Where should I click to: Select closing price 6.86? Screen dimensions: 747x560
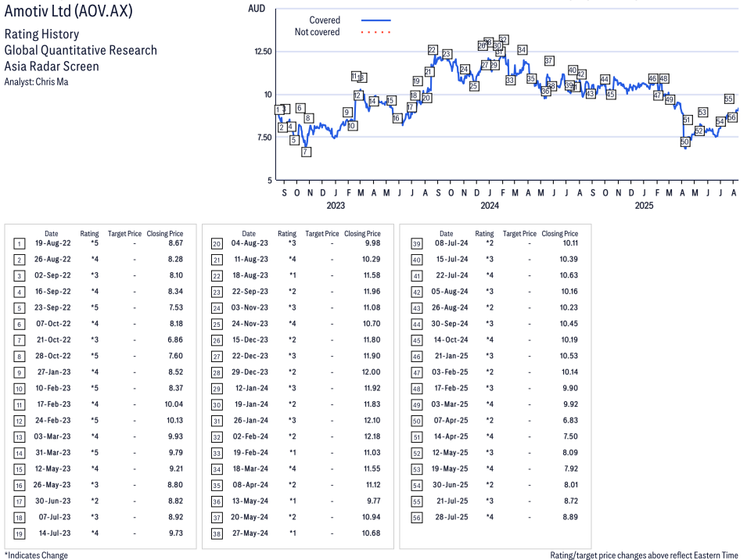(175, 339)
